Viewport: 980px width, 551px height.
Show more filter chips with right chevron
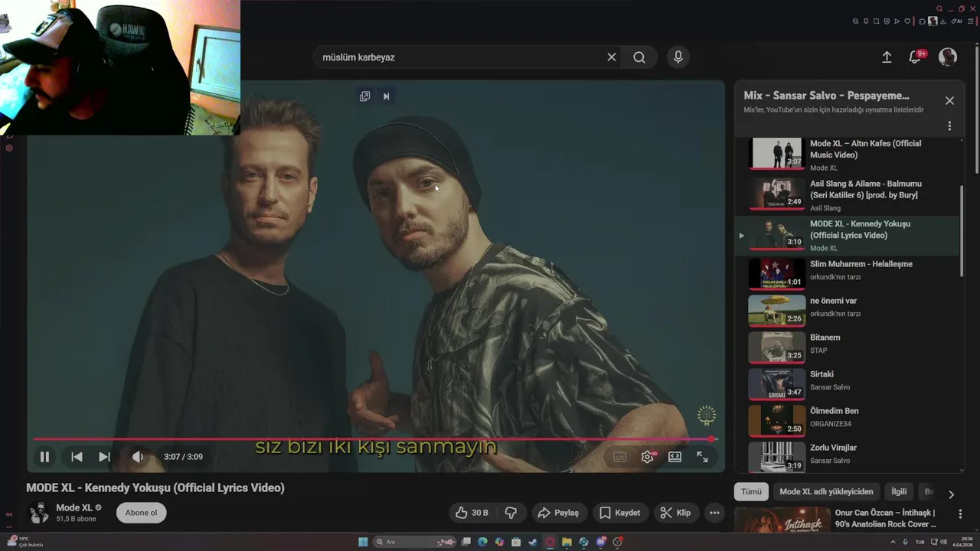click(x=951, y=494)
